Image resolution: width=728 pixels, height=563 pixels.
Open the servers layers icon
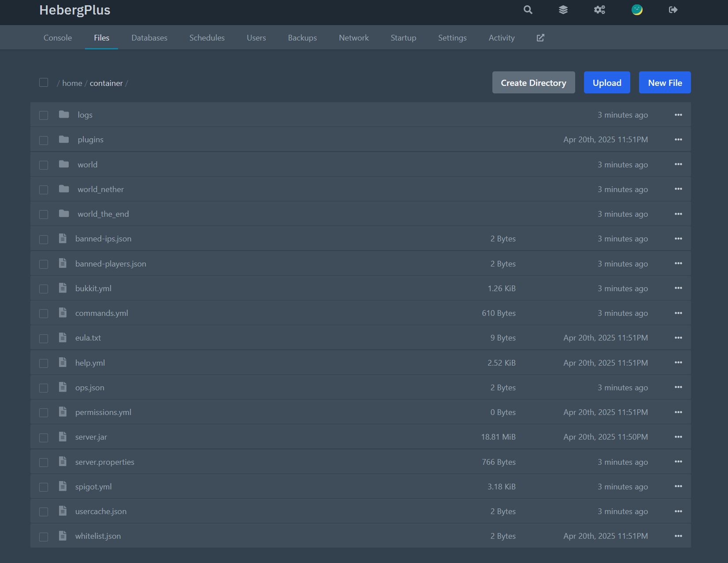(563, 10)
